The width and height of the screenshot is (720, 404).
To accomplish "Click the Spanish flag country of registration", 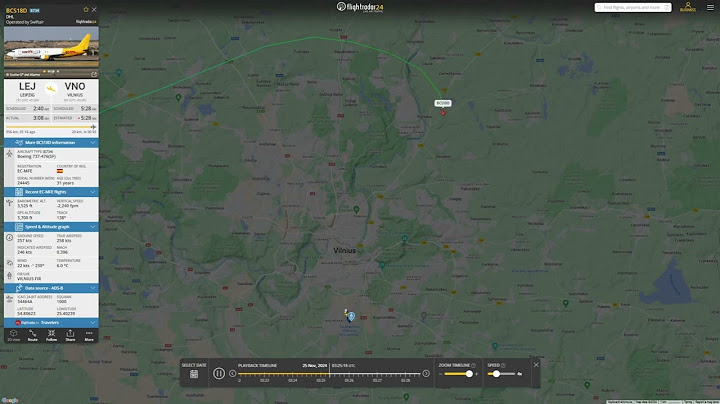I will pos(60,171).
